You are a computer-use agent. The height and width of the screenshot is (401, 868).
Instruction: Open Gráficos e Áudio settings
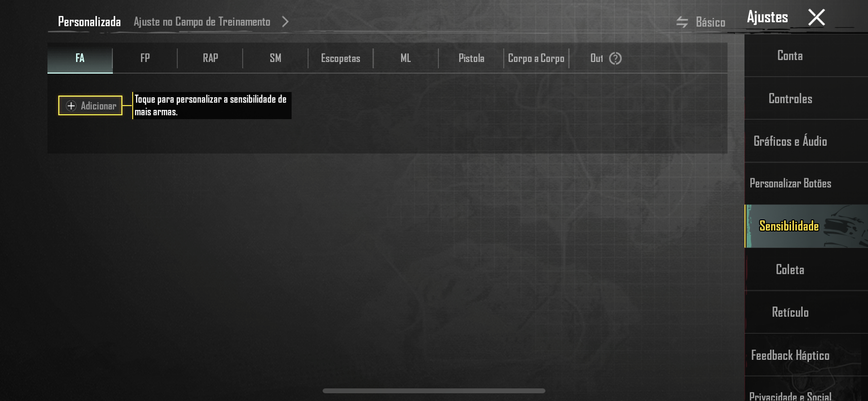(790, 141)
